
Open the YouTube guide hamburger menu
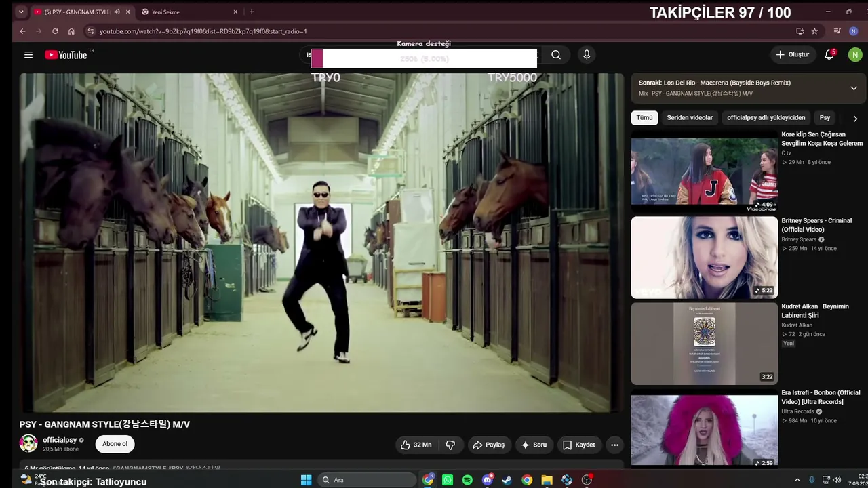point(28,55)
